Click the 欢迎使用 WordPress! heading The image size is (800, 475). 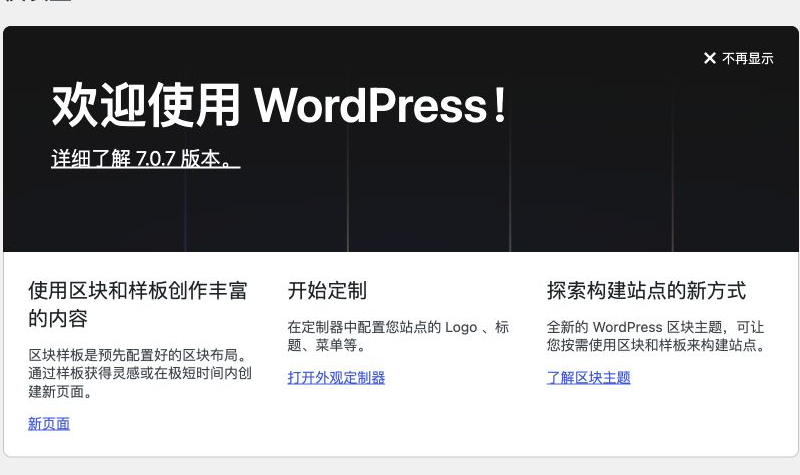(x=279, y=105)
